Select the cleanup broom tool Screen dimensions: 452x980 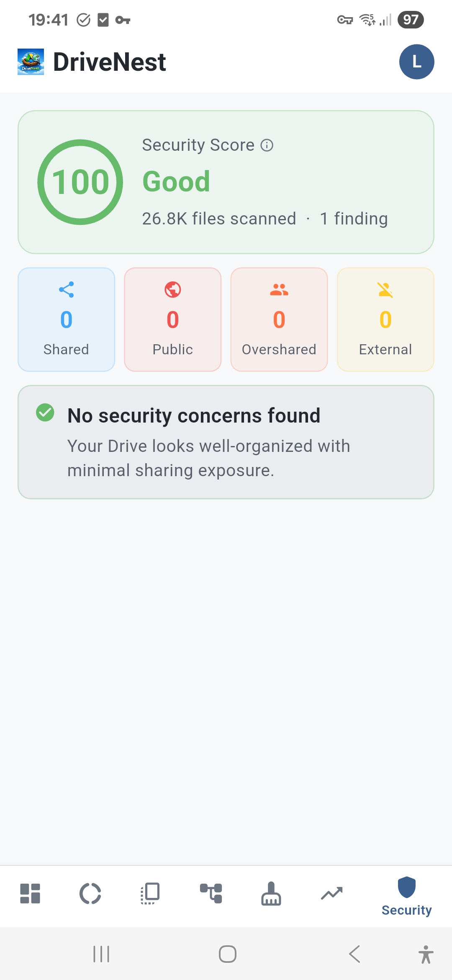271,893
